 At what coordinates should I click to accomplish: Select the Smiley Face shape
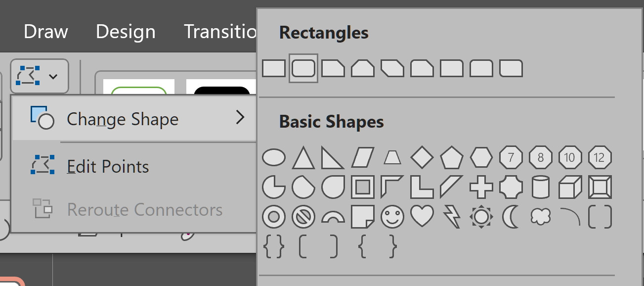392,217
